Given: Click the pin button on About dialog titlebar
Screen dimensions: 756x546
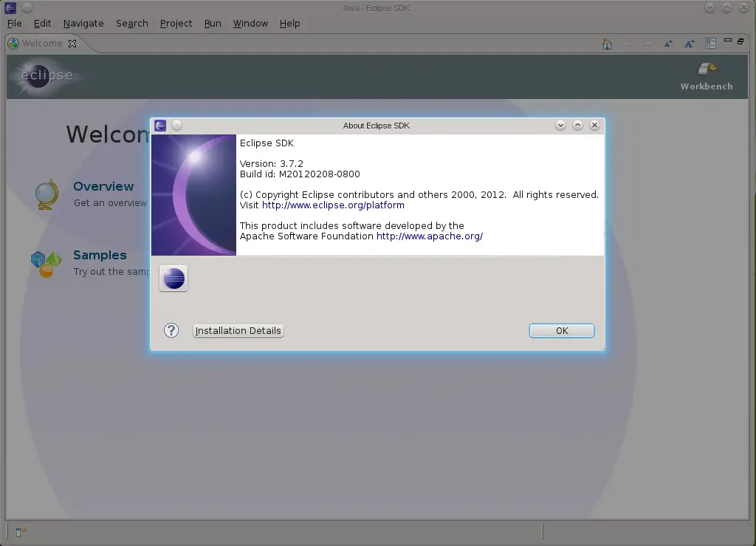Looking at the screenshot, I should pyautogui.click(x=177, y=126).
